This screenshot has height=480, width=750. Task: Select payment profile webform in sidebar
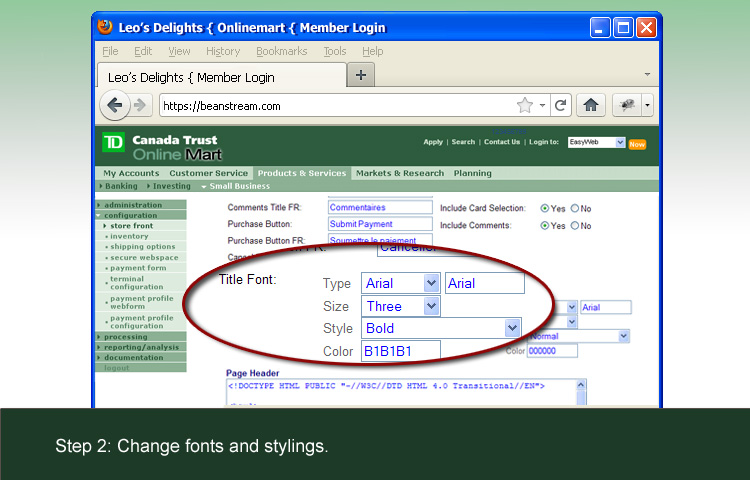tap(142, 302)
